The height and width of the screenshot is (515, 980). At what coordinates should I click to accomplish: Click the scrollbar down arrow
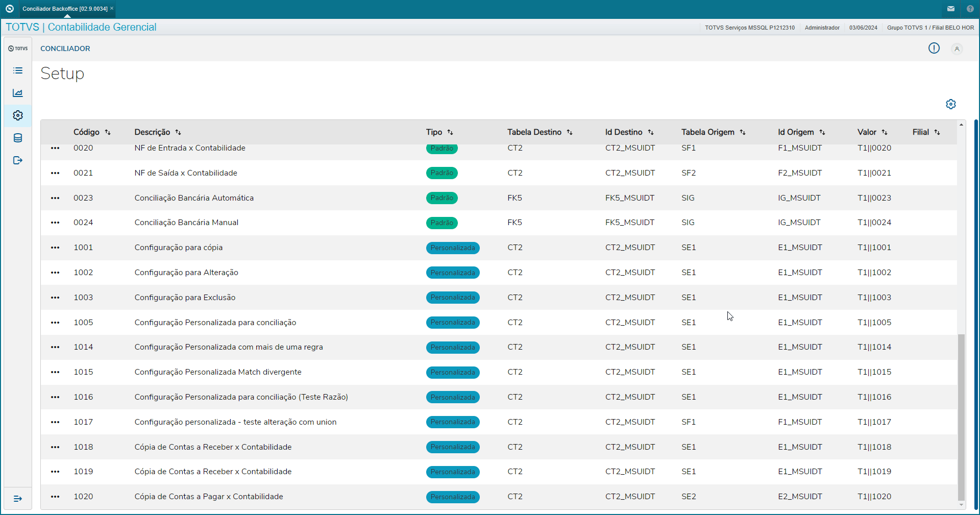pyautogui.click(x=961, y=505)
